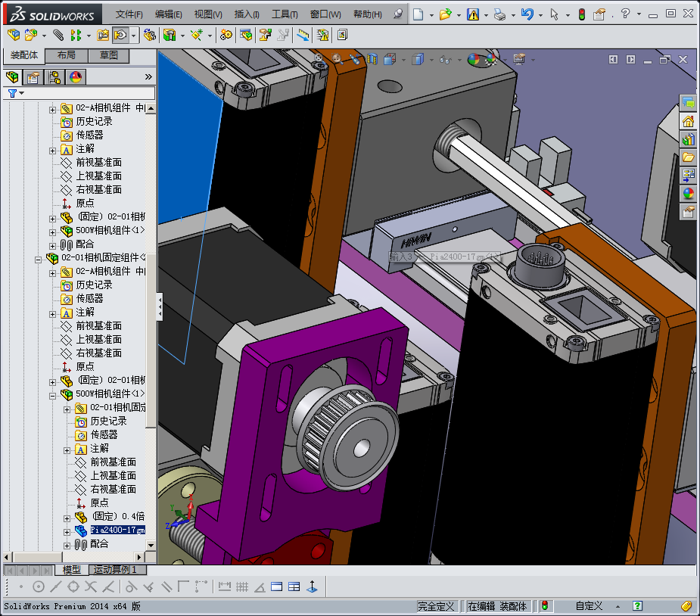Open SolidWorks Resources home icon
This screenshot has height=616, width=700.
click(688, 121)
